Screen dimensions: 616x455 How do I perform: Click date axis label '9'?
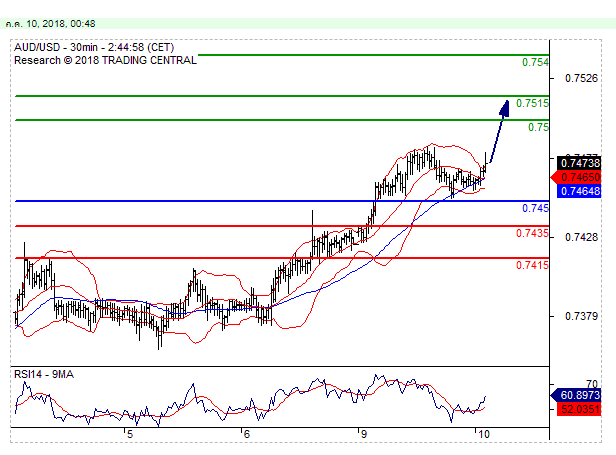pos(363,434)
